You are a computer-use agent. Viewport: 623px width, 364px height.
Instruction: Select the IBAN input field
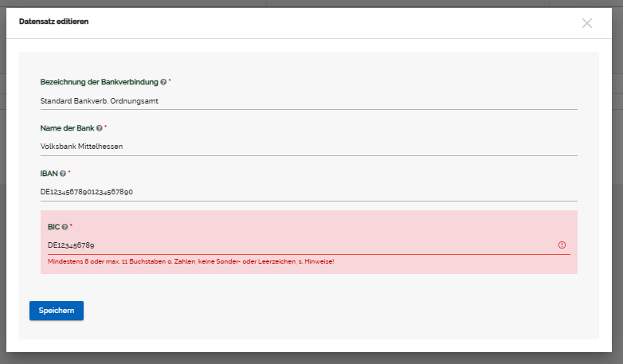coord(308,192)
